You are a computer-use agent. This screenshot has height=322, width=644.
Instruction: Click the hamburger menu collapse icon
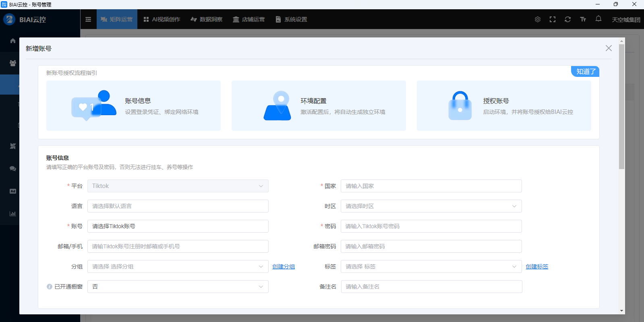coord(88,19)
